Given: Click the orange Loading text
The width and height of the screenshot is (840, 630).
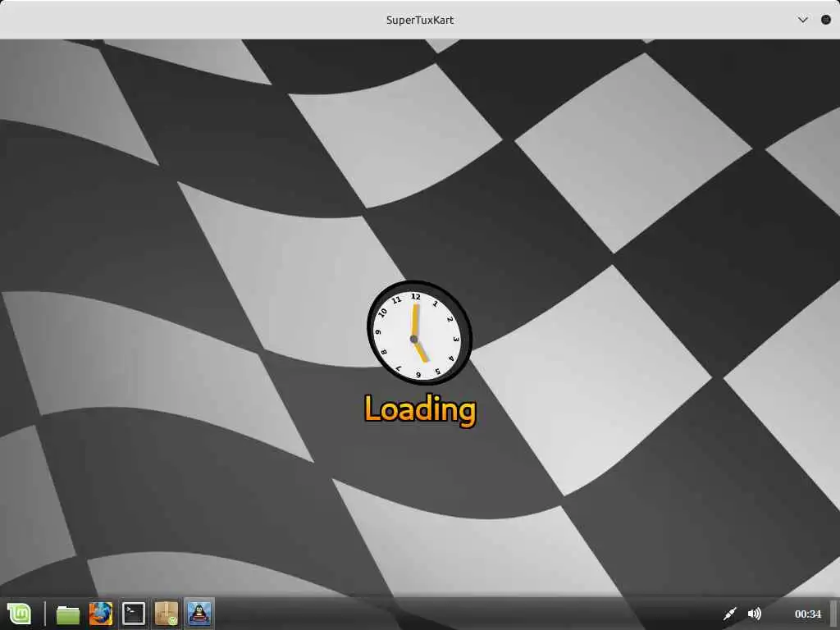Looking at the screenshot, I should click(420, 410).
